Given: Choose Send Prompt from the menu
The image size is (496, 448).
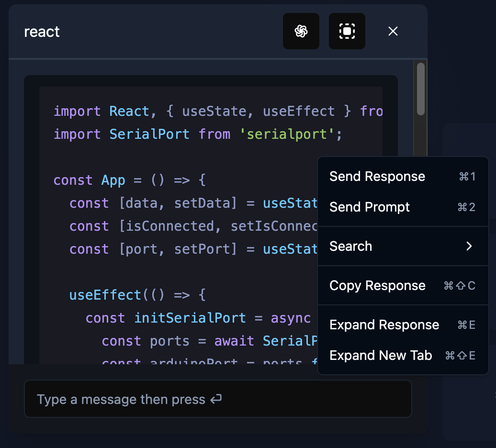Looking at the screenshot, I should coord(403,207).
